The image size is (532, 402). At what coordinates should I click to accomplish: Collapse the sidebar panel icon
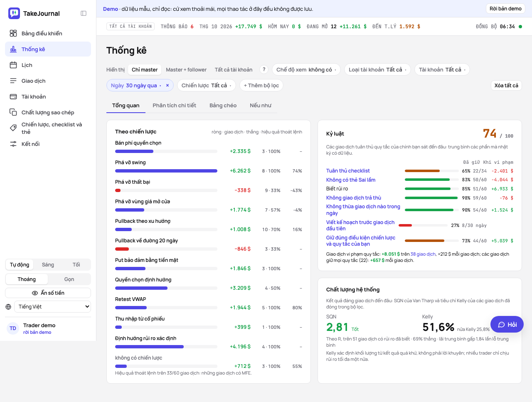(84, 13)
